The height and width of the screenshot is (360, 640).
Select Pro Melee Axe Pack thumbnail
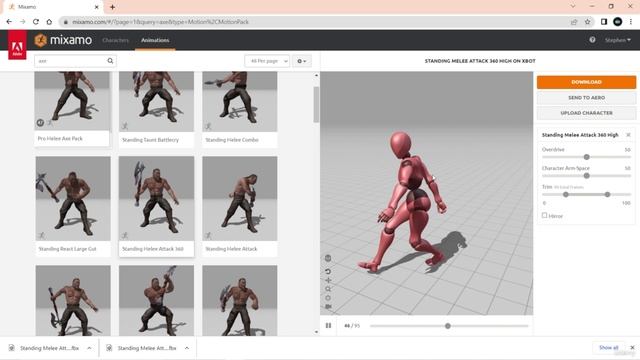point(72,100)
